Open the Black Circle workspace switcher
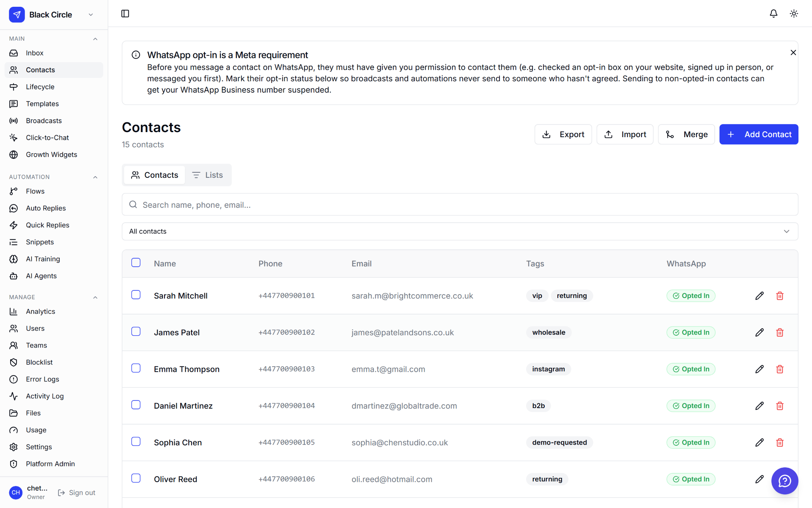Image resolution: width=812 pixels, height=508 pixels. [x=52, y=14]
